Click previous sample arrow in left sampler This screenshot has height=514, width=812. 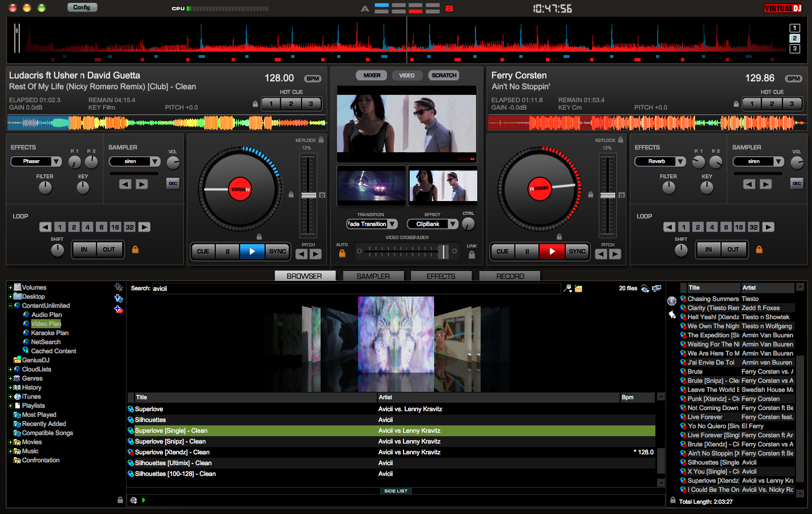(x=125, y=184)
